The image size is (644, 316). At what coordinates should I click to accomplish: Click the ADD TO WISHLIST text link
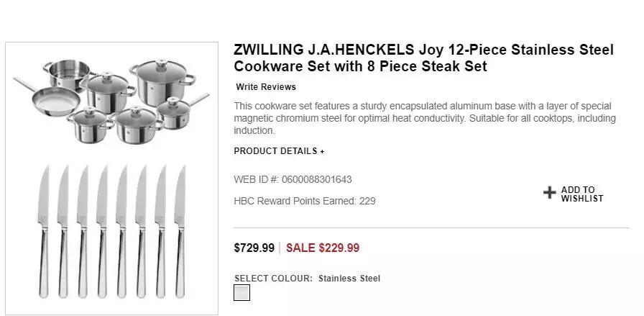(582, 194)
